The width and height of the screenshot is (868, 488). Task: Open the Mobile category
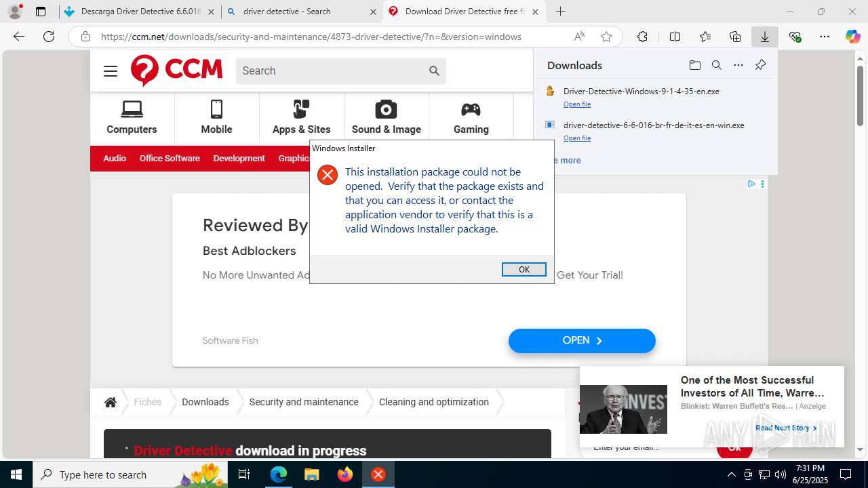216,118
